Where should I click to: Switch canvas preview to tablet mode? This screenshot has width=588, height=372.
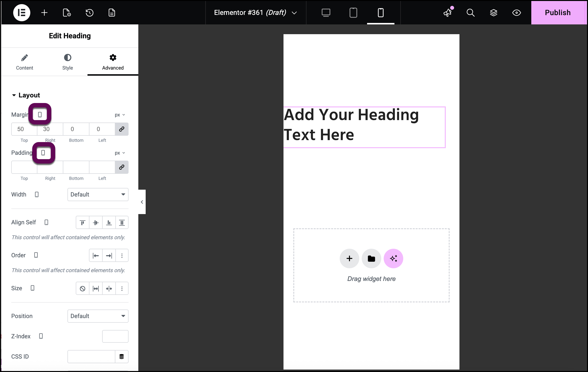353,12
